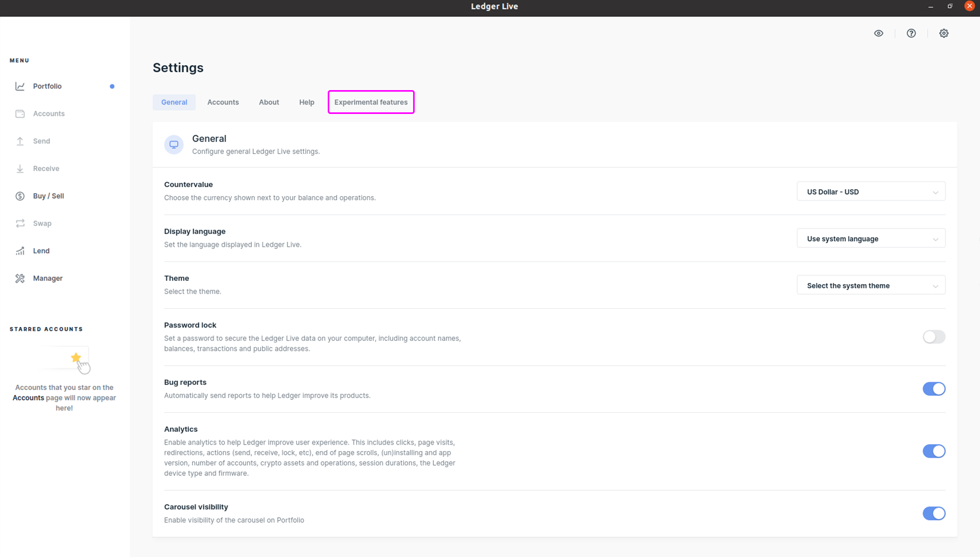
Task: Open Send in the sidebar menu
Action: pos(41,141)
